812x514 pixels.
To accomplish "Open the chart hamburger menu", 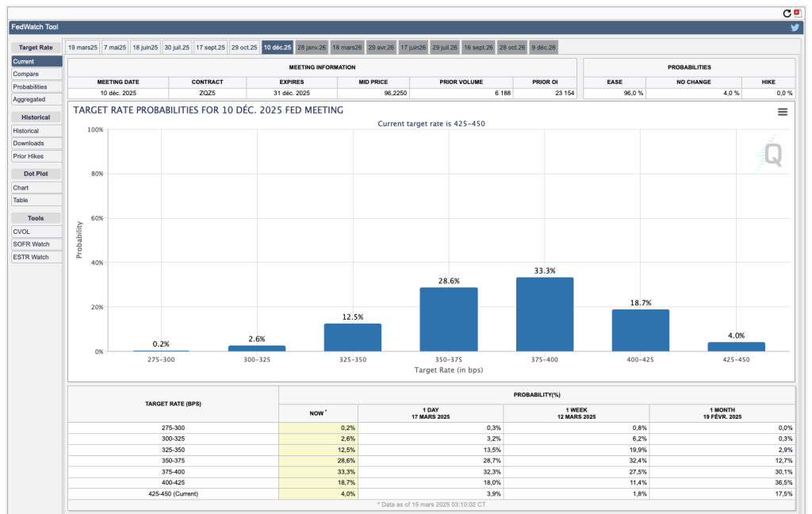I will [x=783, y=112].
